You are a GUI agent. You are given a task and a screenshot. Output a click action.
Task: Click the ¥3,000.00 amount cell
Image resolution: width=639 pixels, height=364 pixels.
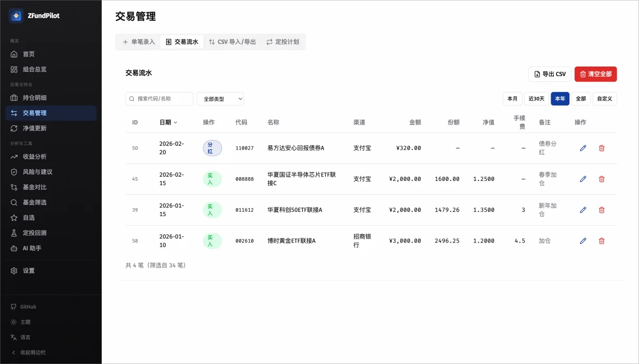point(405,241)
